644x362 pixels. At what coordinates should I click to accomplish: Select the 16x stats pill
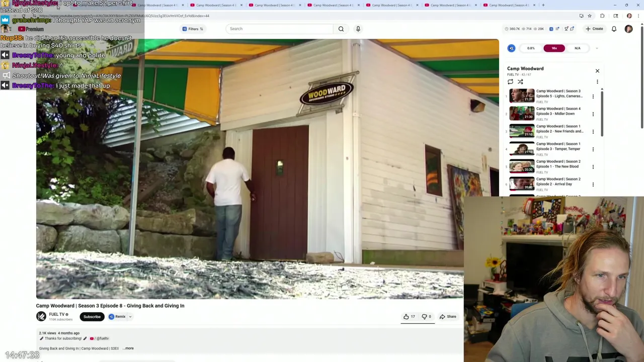pos(554,48)
